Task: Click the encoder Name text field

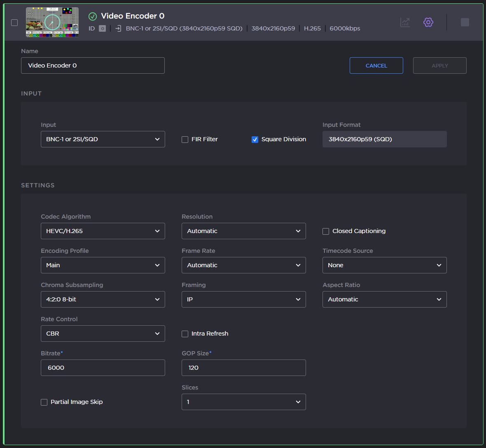Action: coord(93,65)
